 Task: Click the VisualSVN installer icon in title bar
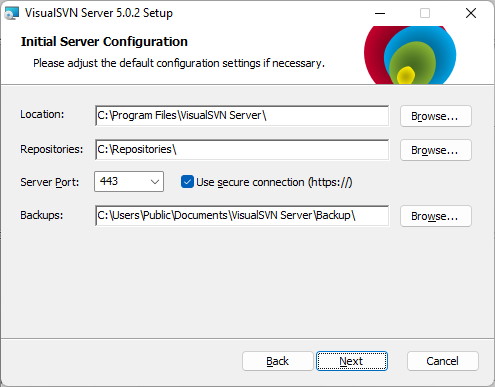point(12,13)
